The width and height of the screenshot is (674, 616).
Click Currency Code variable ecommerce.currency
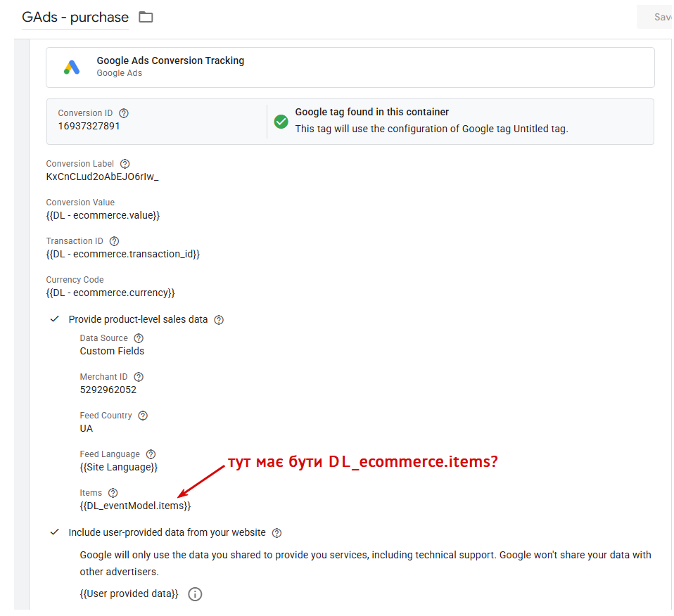110,293
